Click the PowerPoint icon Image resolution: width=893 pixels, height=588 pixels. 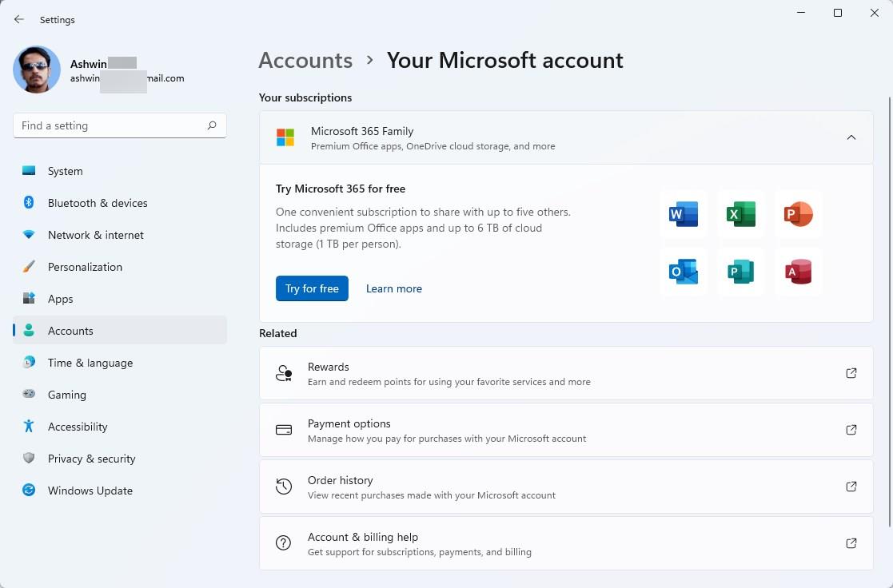[798, 213]
